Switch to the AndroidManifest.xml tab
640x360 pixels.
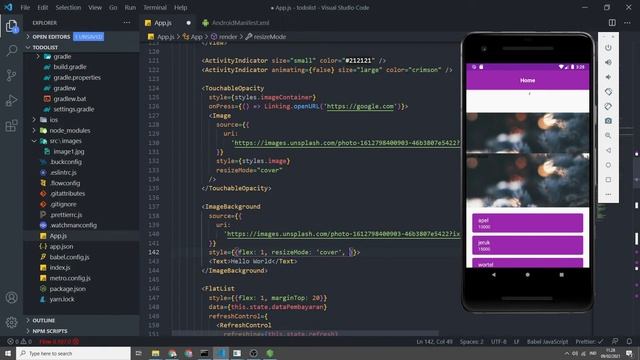pos(240,23)
